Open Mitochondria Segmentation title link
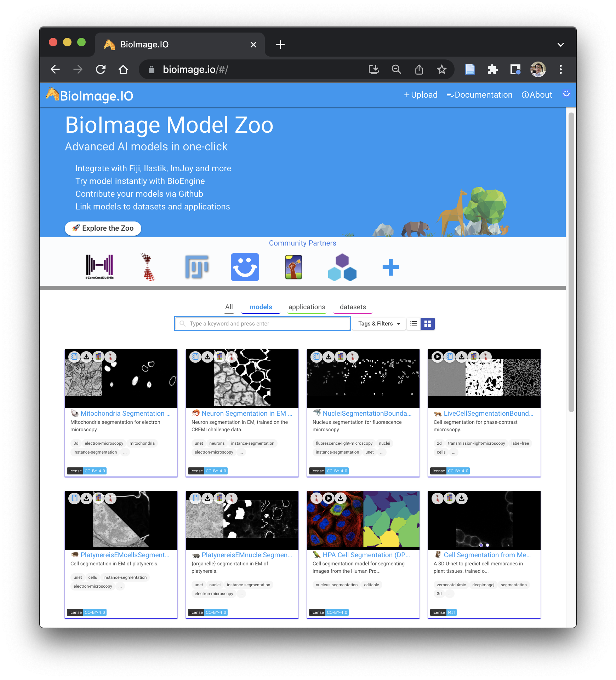Screen dimensions: 616x680 [126, 413]
